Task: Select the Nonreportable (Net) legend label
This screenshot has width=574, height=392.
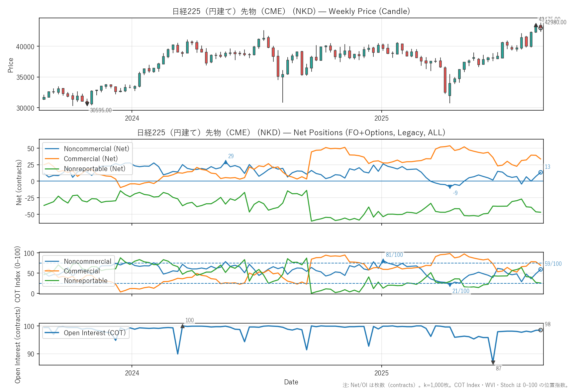Action: (95, 169)
